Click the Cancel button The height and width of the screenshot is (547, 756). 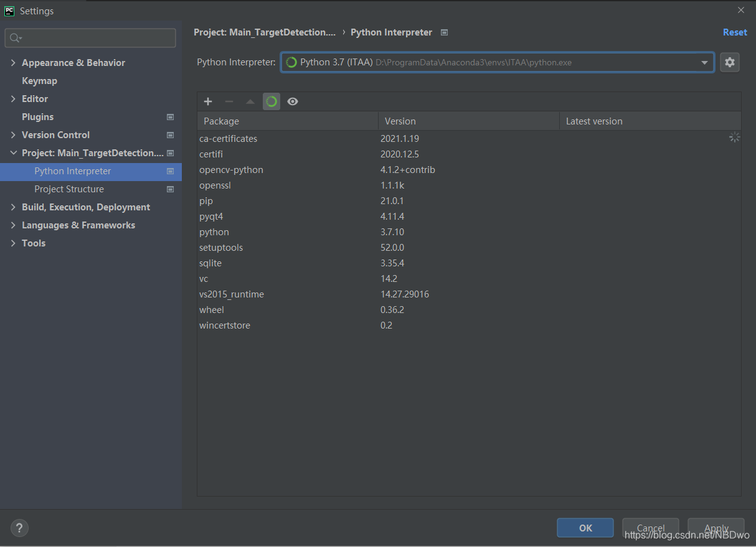pos(651,528)
